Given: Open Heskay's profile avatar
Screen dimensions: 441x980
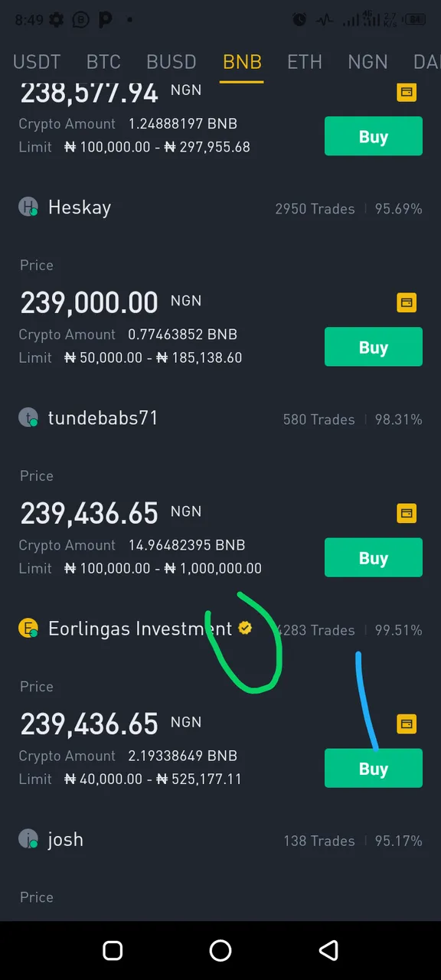Looking at the screenshot, I should click(28, 207).
